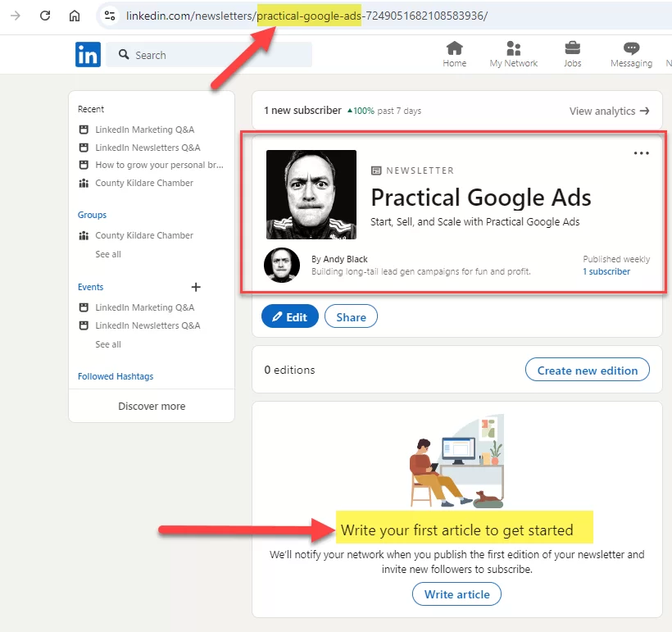This screenshot has height=632, width=672.
Task: Open How to grow your personal br... item
Action: click(x=159, y=165)
